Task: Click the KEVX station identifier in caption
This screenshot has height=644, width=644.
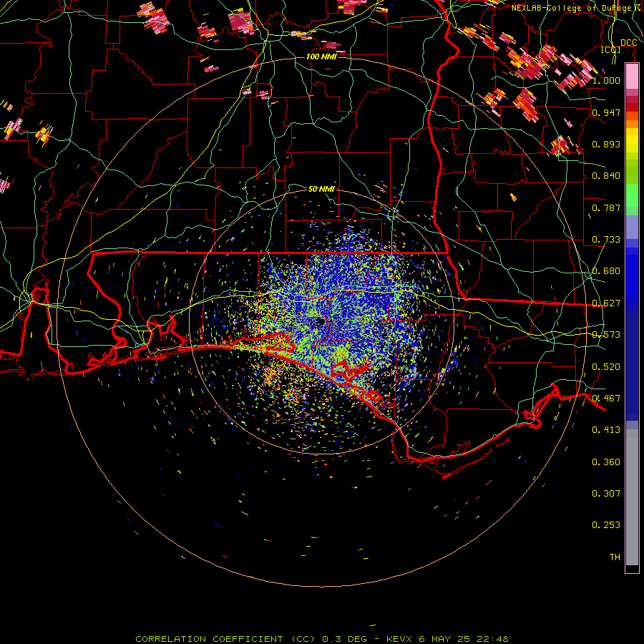Action: 399,639
